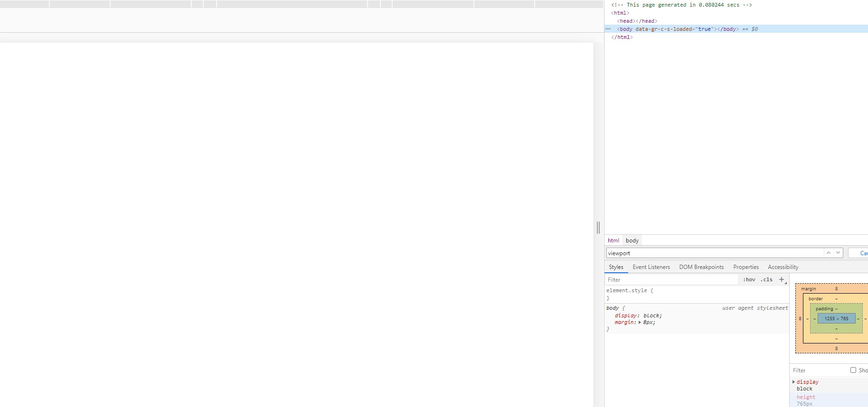The image size is (868, 407).
Task: Click the computed height property row
Action: pos(829,400)
